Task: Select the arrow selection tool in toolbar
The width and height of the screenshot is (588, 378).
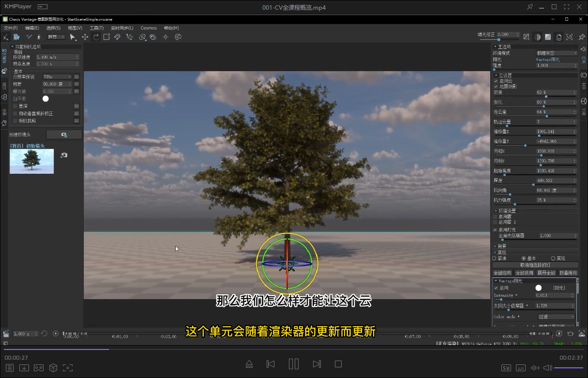Action: (73, 37)
